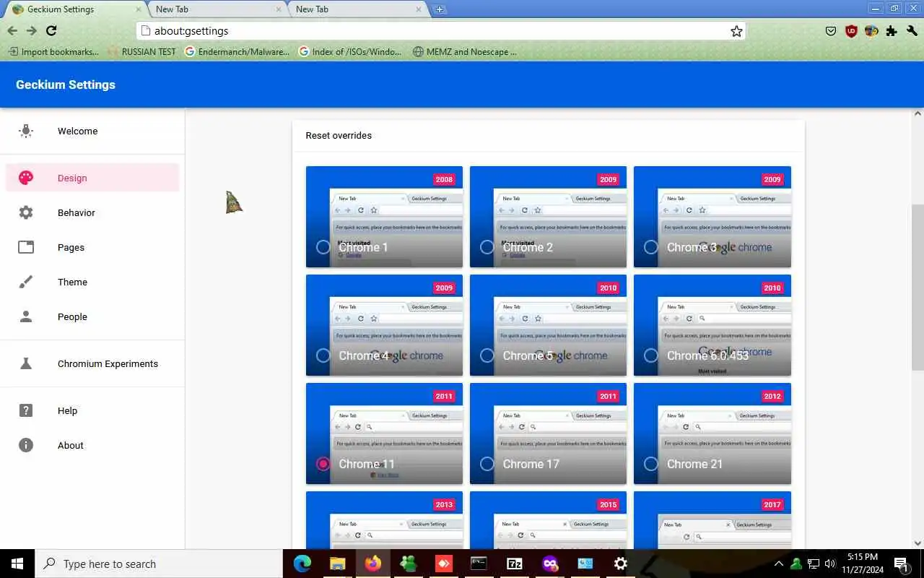Open the colorful round extension icon beside uBlock
924x578 pixels.
871,31
